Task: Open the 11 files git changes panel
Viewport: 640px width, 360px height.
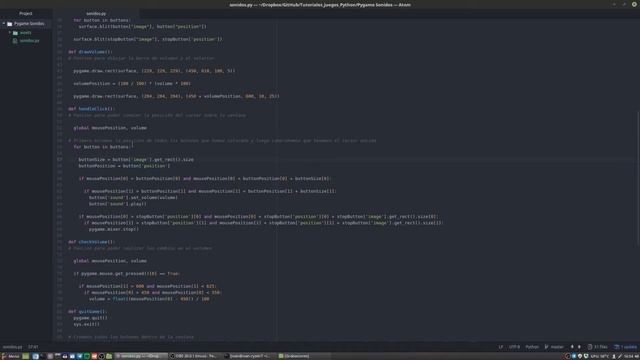Action: tap(598, 347)
